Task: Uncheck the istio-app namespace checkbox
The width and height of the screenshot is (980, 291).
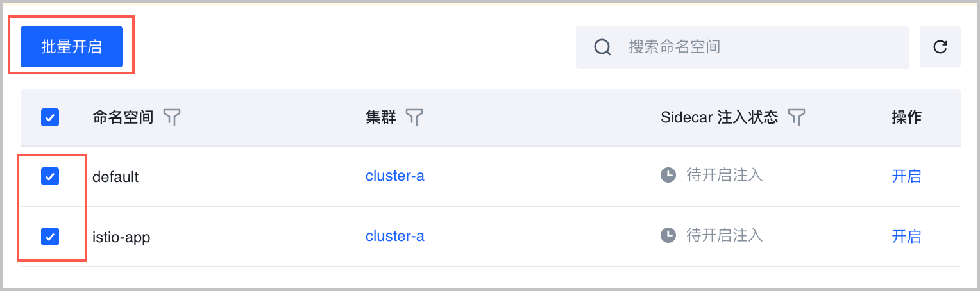Action: [x=50, y=237]
